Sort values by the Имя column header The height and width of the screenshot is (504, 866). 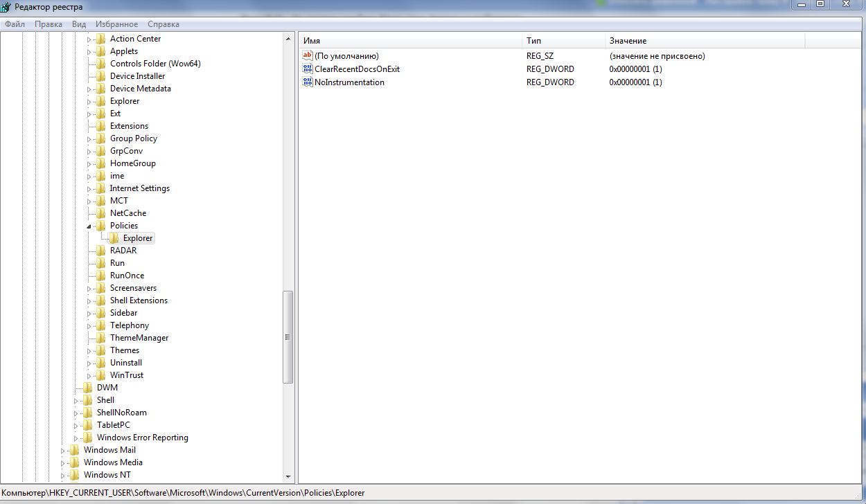click(409, 41)
